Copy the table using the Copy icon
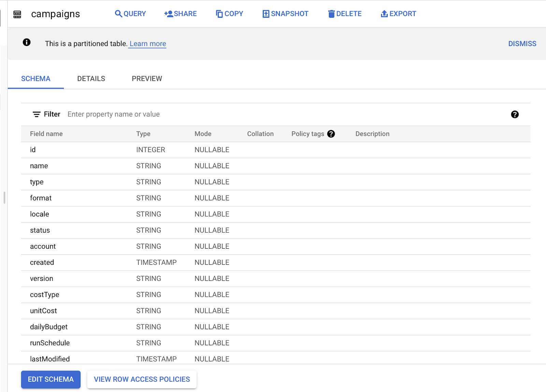546x392 pixels. point(219,14)
